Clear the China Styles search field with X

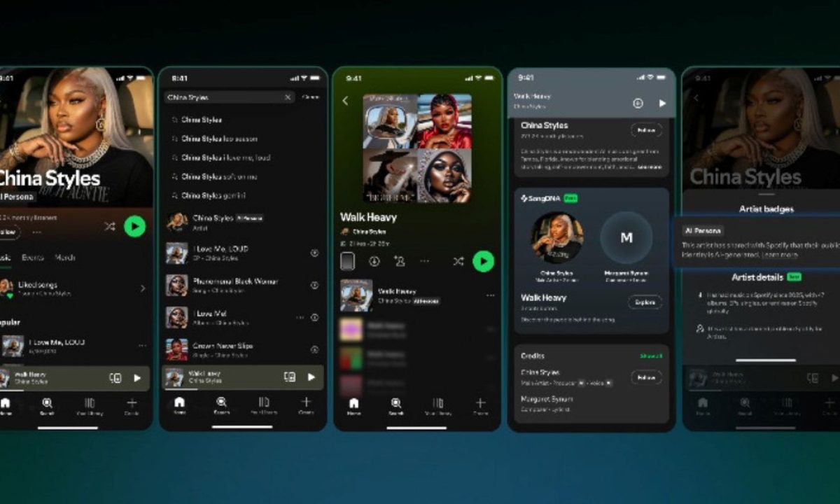tap(288, 97)
